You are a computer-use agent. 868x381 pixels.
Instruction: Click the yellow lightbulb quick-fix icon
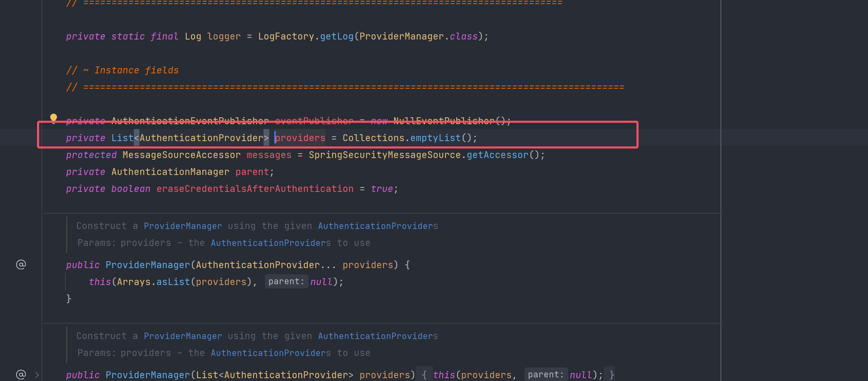tap(54, 118)
